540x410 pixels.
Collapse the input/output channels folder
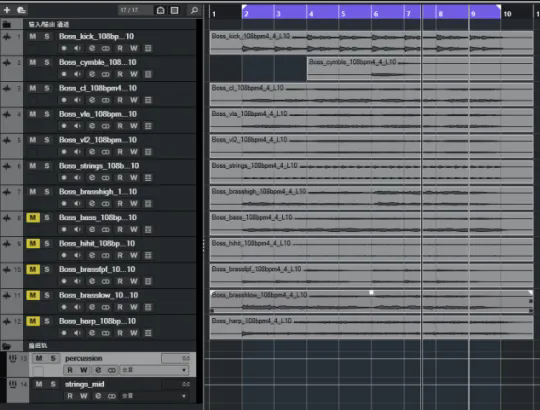click(7, 24)
